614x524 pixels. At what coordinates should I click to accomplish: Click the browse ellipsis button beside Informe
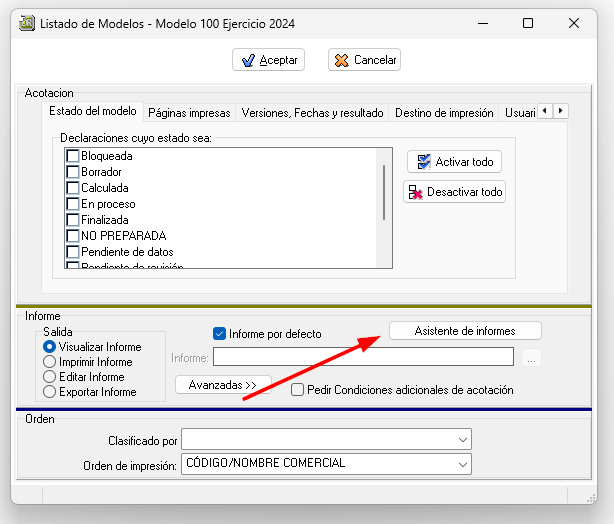click(x=531, y=358)
